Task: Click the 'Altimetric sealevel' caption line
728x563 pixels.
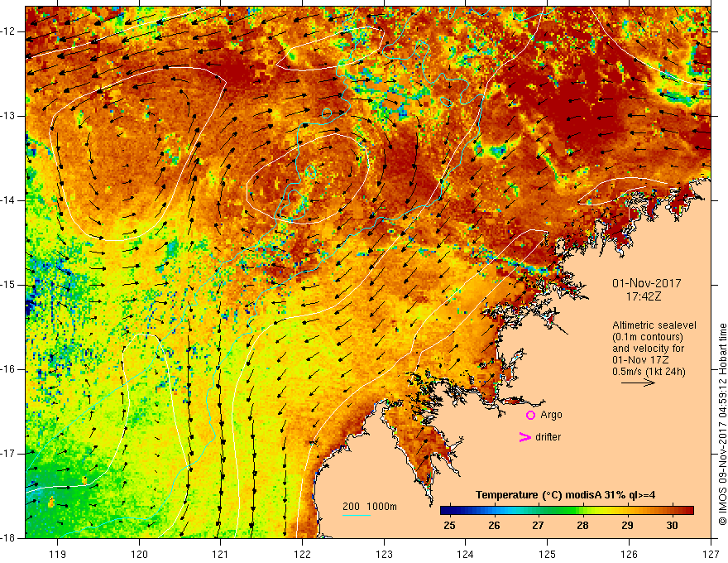Action: point(654,325)
